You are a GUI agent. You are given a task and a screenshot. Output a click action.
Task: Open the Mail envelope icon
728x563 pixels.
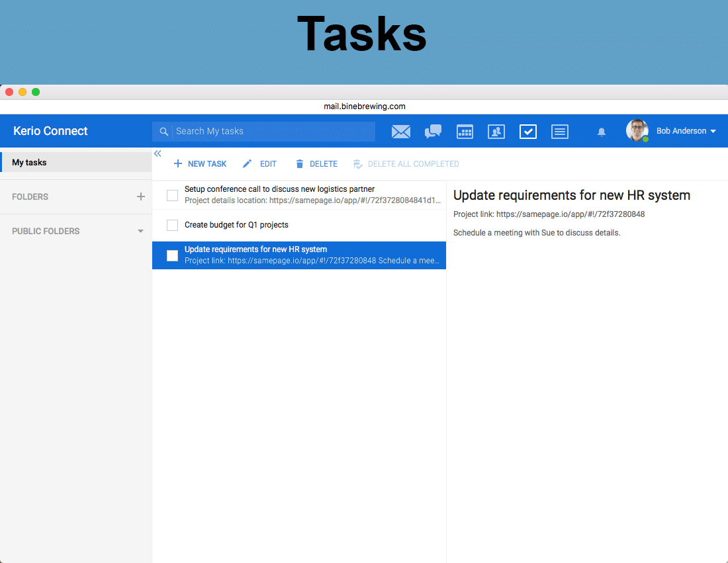coord(400,132)
